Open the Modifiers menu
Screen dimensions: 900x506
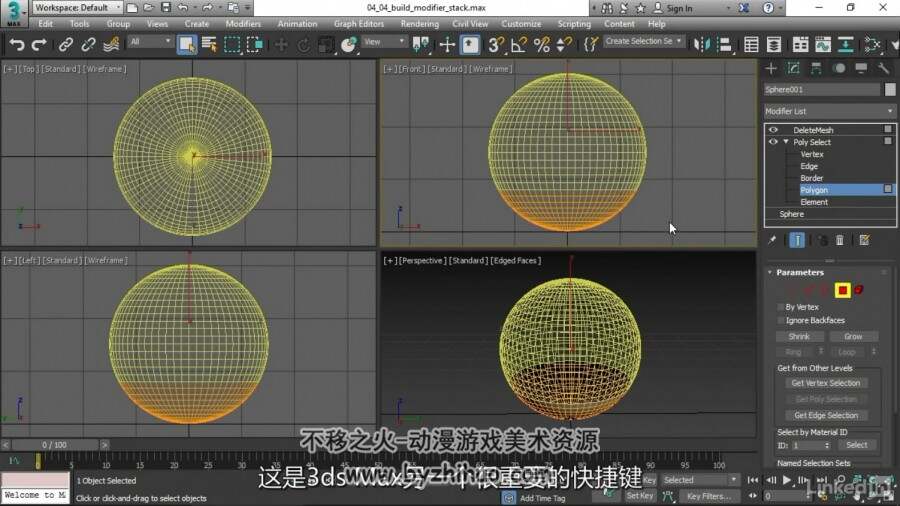point(243,24)
